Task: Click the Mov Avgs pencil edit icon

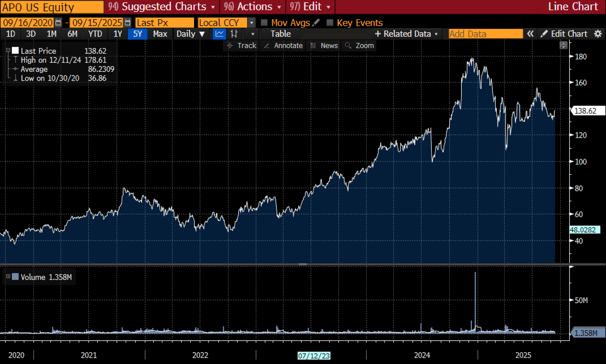Action: pos(316,22)
